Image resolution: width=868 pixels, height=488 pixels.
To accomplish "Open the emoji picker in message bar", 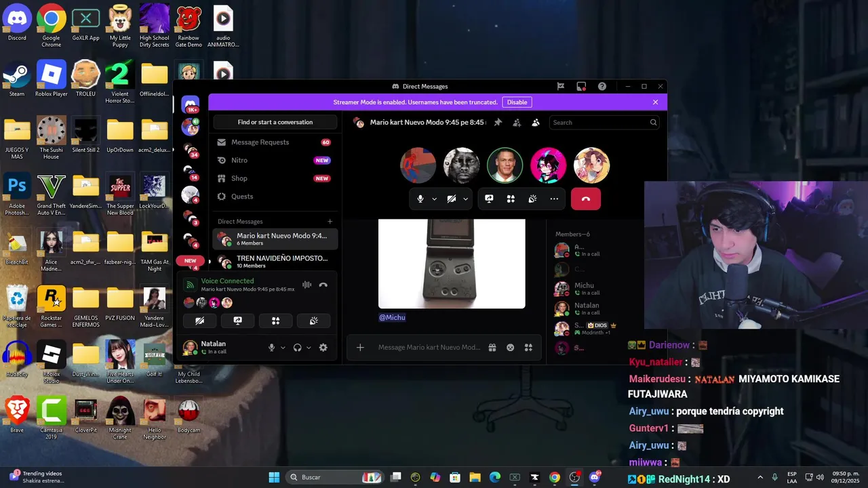I will pyautogui.click(x=510, y=347).
